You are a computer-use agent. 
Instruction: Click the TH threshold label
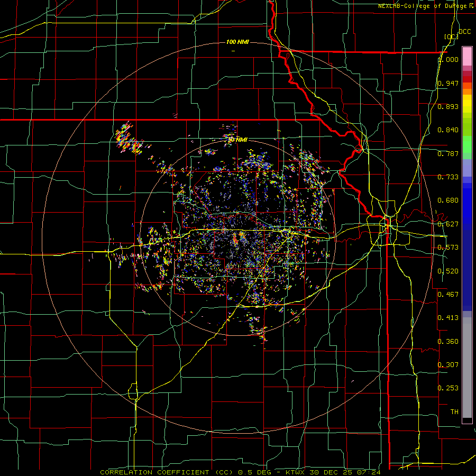pyautogui.click(x=454, y=412)
